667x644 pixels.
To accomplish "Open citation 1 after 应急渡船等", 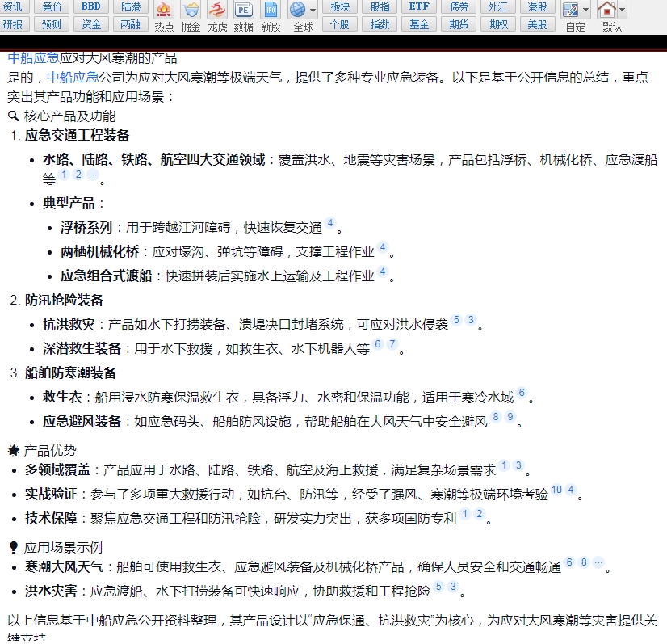I will (x=64, y=174).
